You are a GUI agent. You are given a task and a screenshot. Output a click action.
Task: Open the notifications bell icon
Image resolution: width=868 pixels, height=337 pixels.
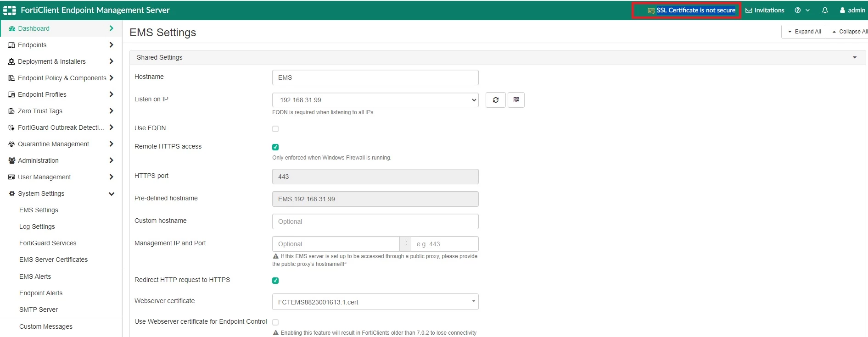coord(825,10)
